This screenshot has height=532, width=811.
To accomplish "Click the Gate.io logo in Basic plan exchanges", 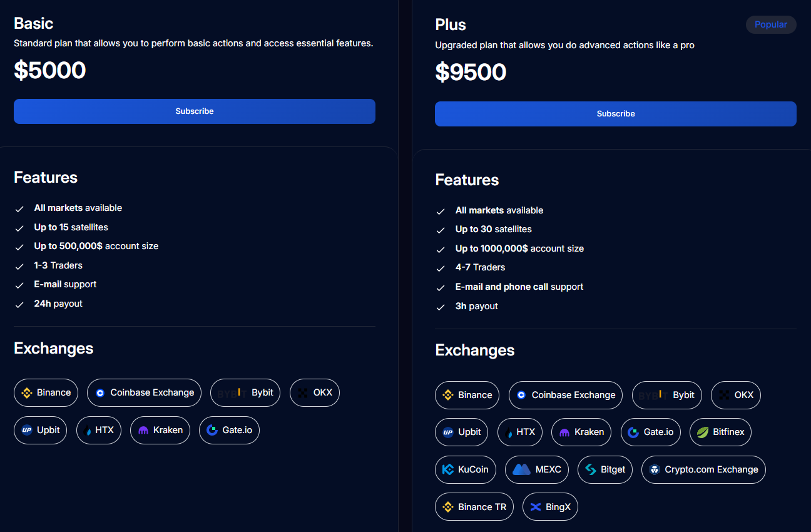I will tap(212, 431).
